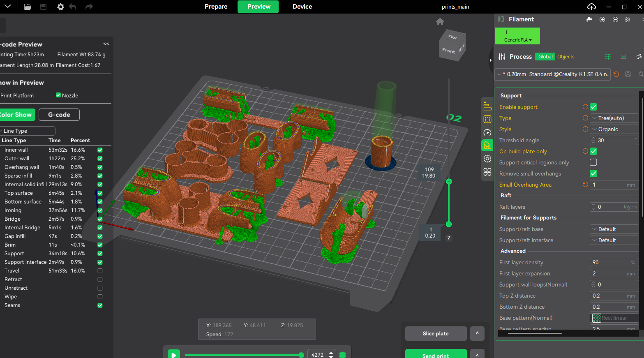Click the Quality layers settings icon
Screen dimensions: 644x358
(x=487, y=106)
